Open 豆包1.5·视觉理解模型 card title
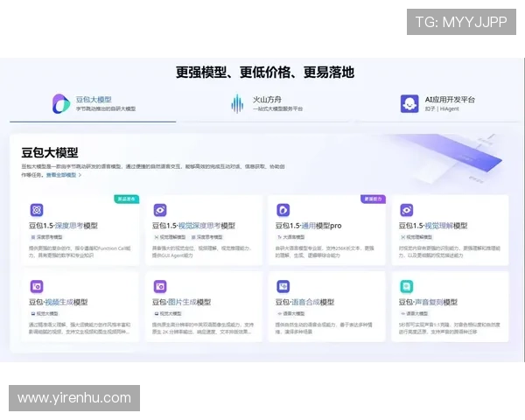The width and height of the screenshot is (525, 420). (x=433, y=226)
